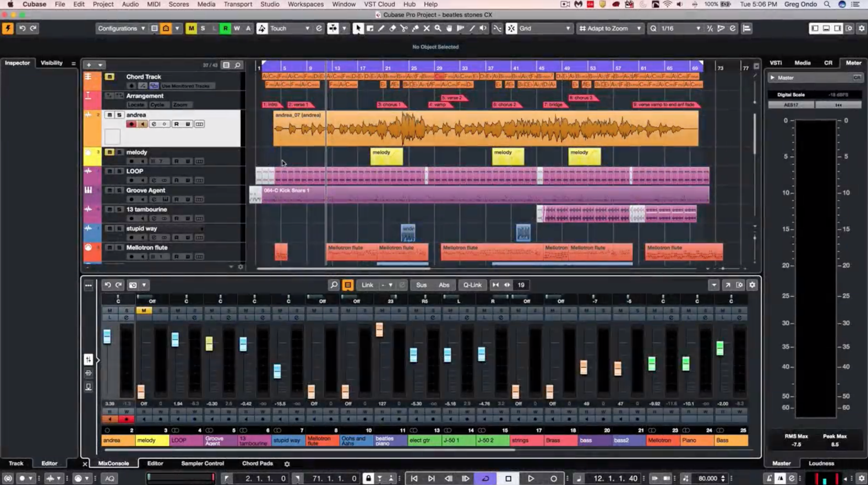The height and width of the screenshot is (485, 868).
Task: Click the andrea channel volume fader
Action: click(x=107, y=336)
